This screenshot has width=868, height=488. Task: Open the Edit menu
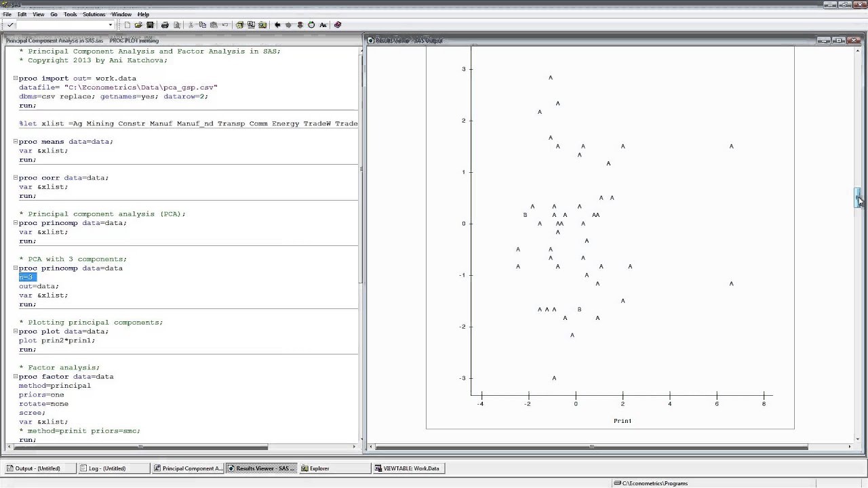pos(22,14)
